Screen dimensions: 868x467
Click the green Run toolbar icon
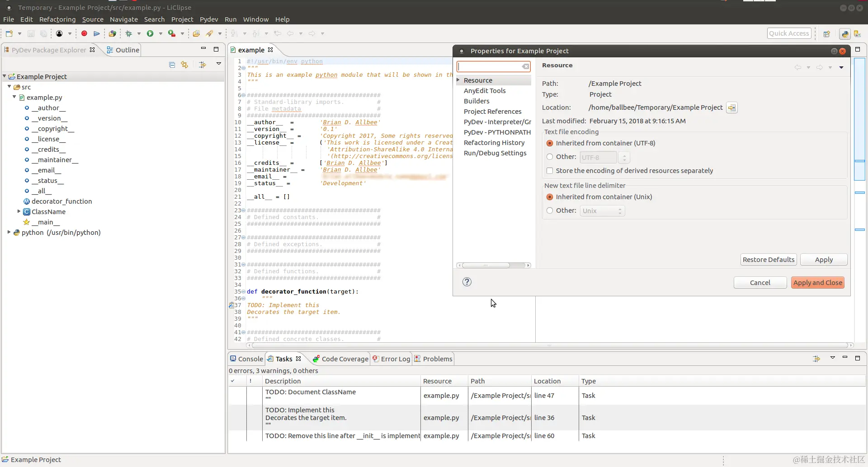150,33
